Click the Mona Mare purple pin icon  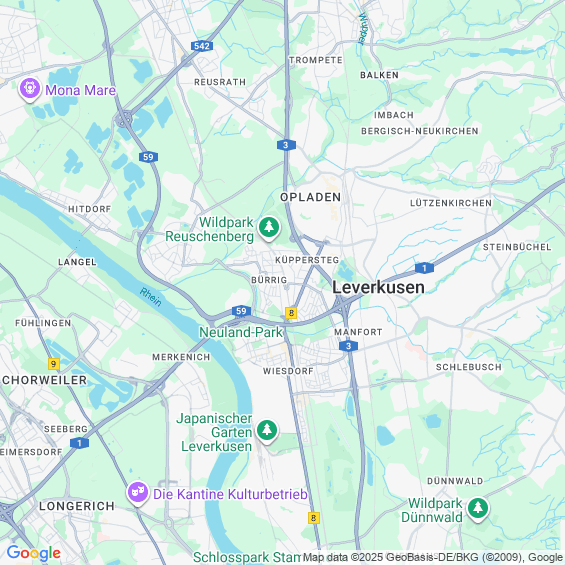coord(30,89)
